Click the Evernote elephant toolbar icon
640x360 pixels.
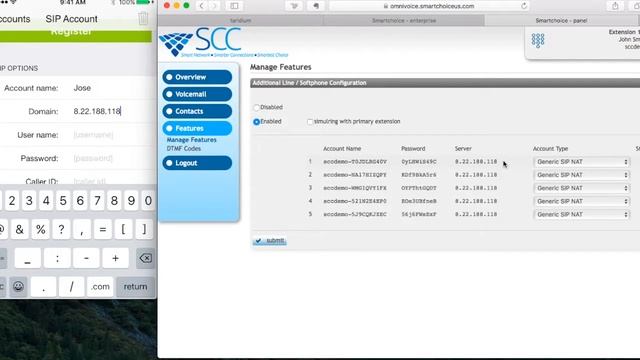pos(316,6)
